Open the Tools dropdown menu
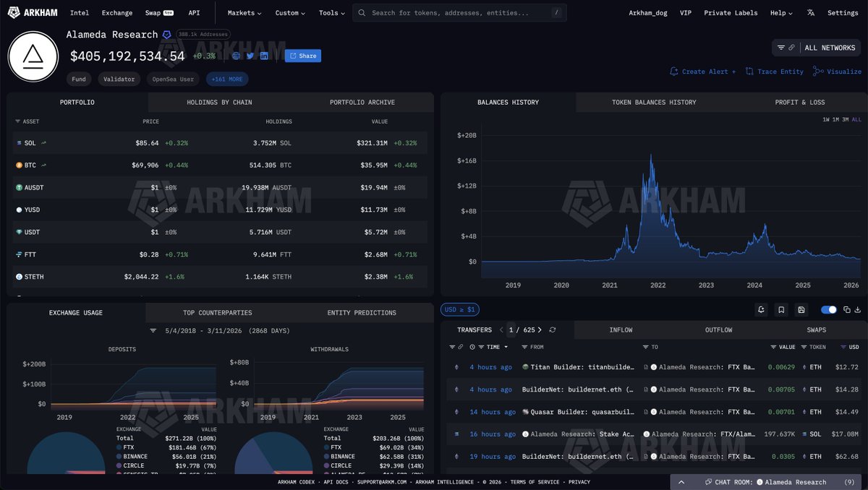Image resolution: width=868 pixels, height=490 pixels. click(x=331, y=13)
